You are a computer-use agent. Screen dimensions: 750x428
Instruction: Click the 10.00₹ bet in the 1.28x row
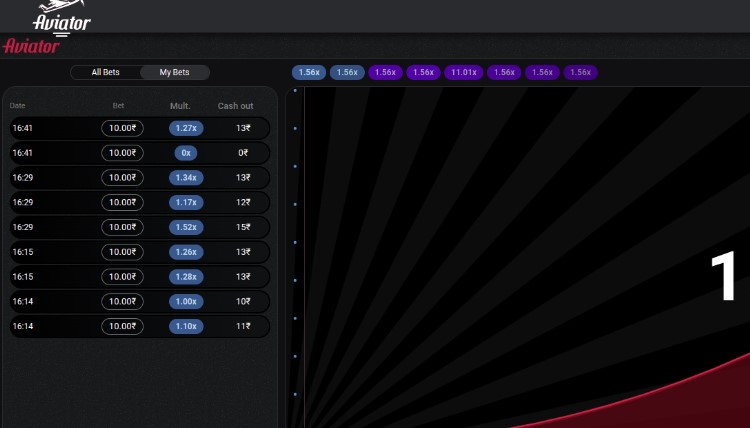(x=122, y=277)
